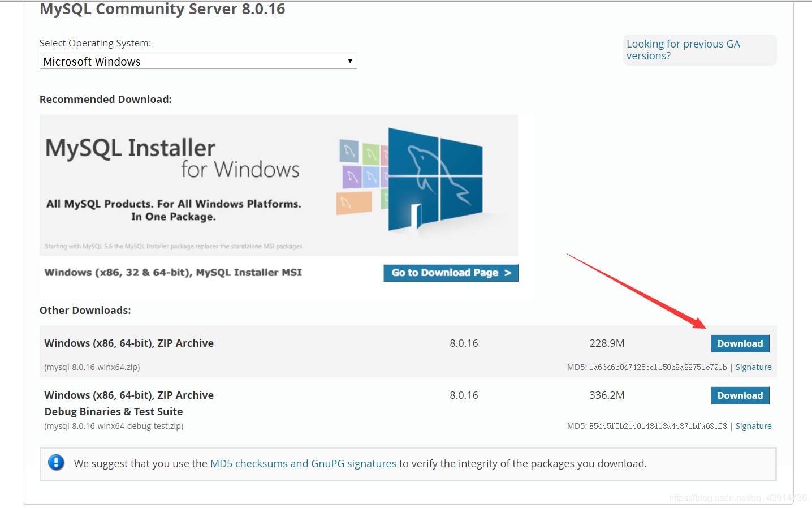This screenshot has width=812, height=508.
Task: Click the 'Recommended Download:' heading
Action: (x=106, y=99)
